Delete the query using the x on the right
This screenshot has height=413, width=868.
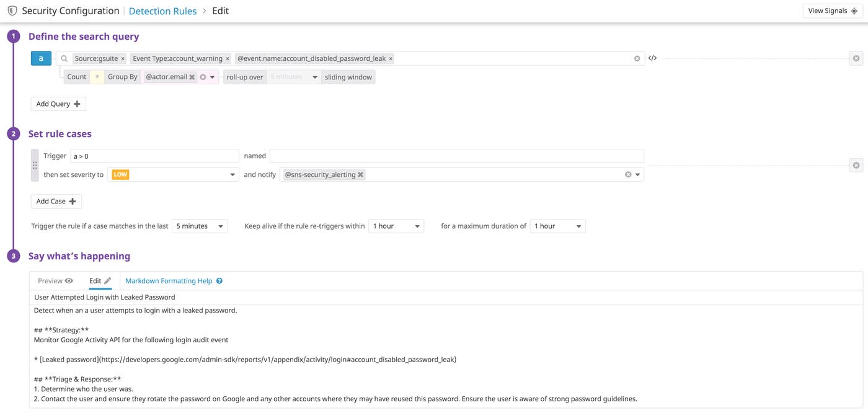click(856, 58)
